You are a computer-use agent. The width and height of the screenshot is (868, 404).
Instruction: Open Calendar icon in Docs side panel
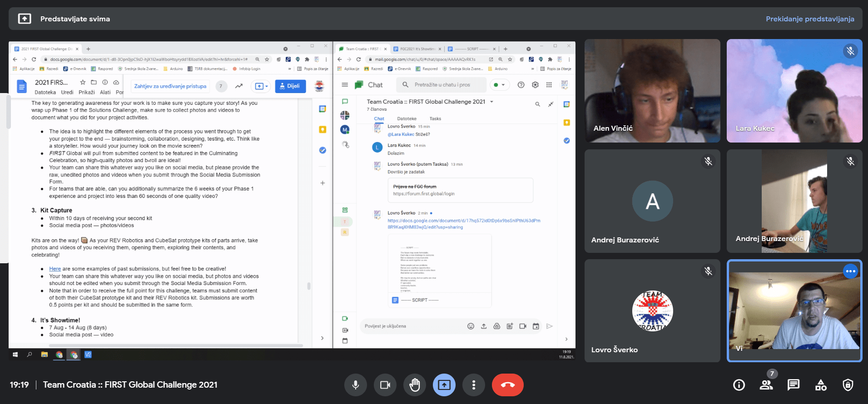pos(322,109)
